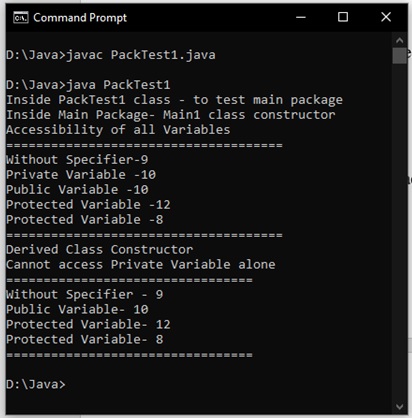Minimize the Command Prompt window
This screenshot has width=412, height=418.
[301, 17]
